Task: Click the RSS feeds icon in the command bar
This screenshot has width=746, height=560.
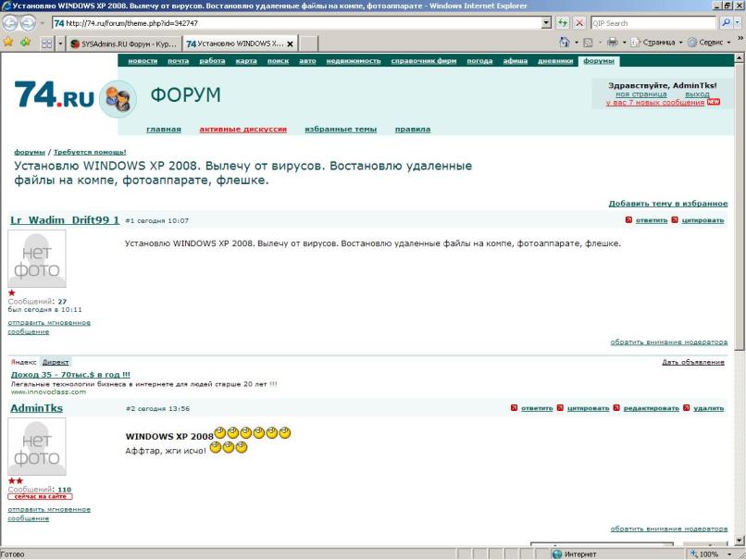Action: [x=588, y=43]
